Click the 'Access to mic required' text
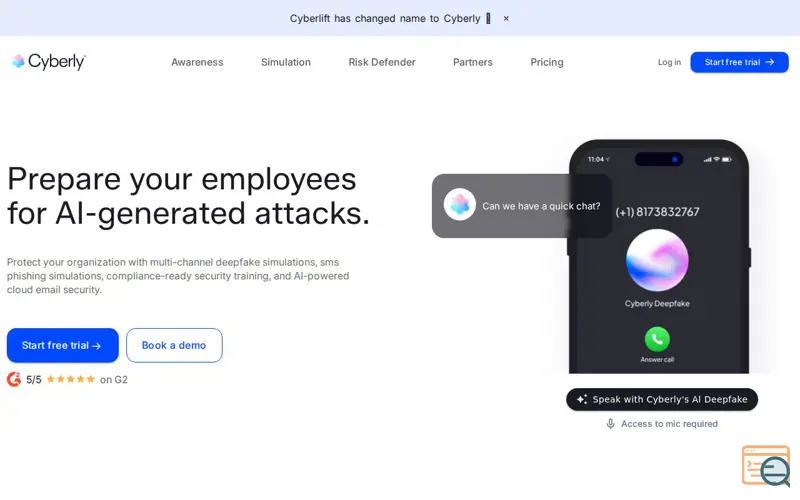Screen dimensions: 800x500 [669, 424]
